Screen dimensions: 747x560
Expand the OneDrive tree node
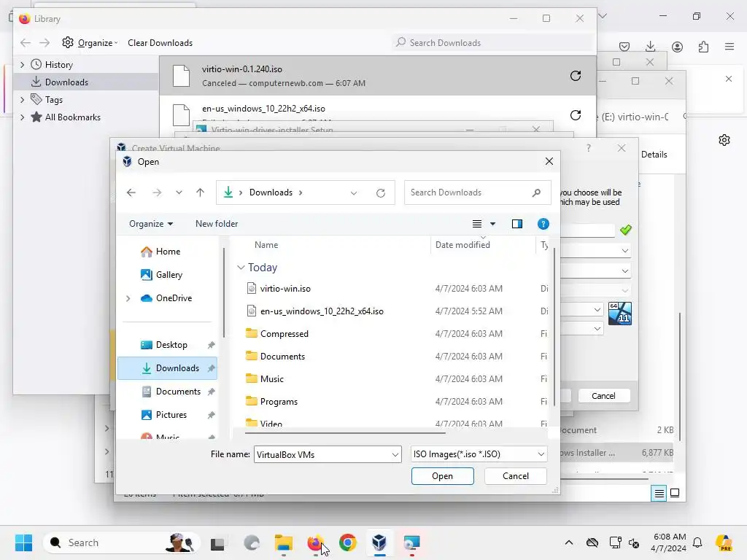(x=128, y=298)
